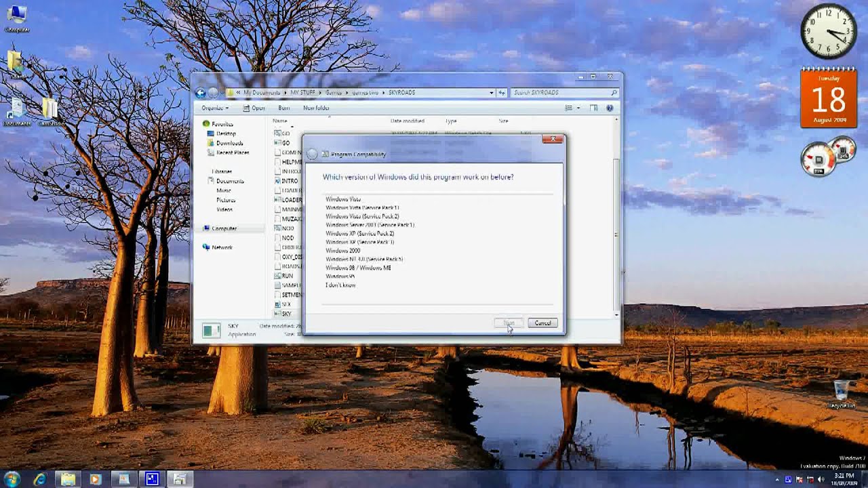
Task: Choose Windows Vista (Service Pack 1) option
Action: (363, 207)
